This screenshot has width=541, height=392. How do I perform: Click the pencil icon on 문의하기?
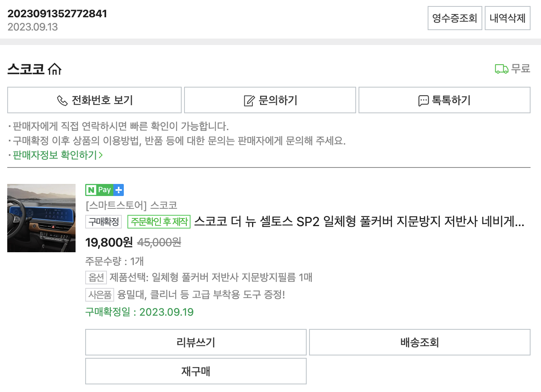[x=249, y=100]
